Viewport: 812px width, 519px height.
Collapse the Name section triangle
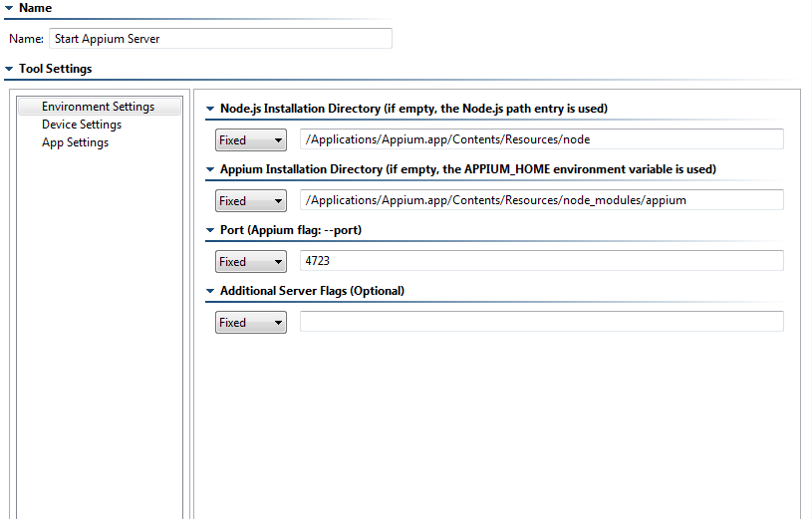[9, 8]
